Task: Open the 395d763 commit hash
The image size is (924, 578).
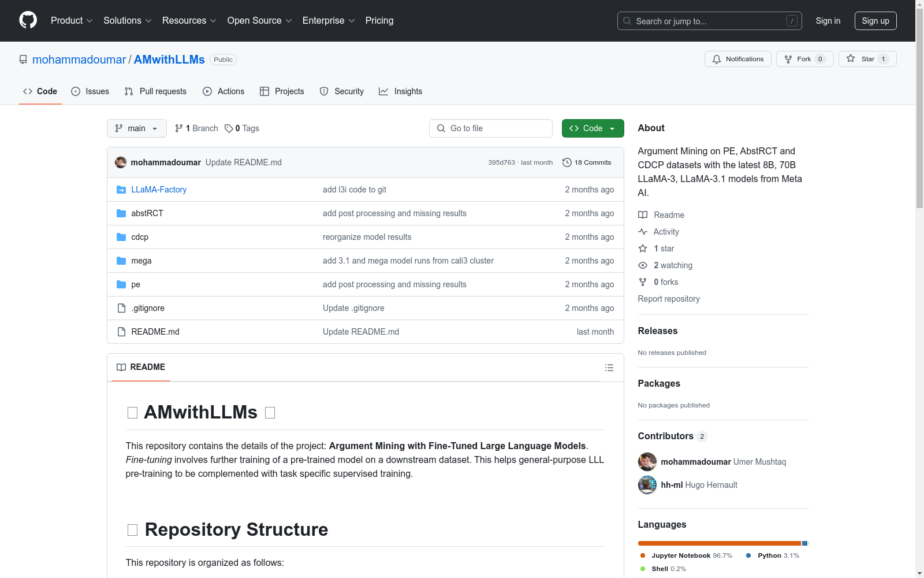Action: tap(501, 162)
